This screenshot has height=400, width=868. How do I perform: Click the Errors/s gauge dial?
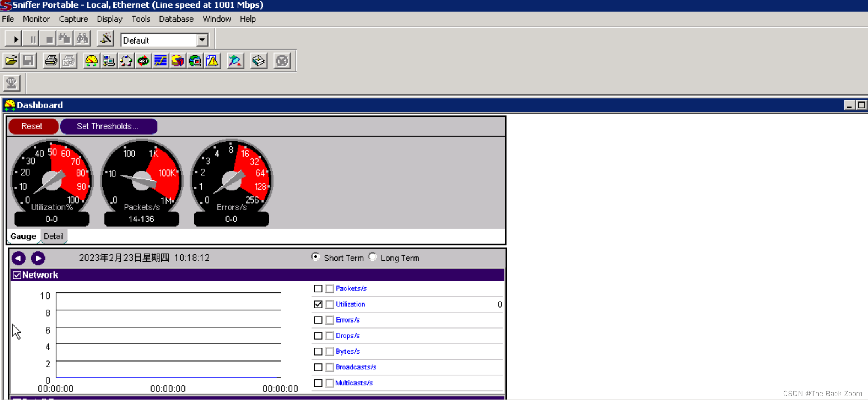click(x=231, y=180)
